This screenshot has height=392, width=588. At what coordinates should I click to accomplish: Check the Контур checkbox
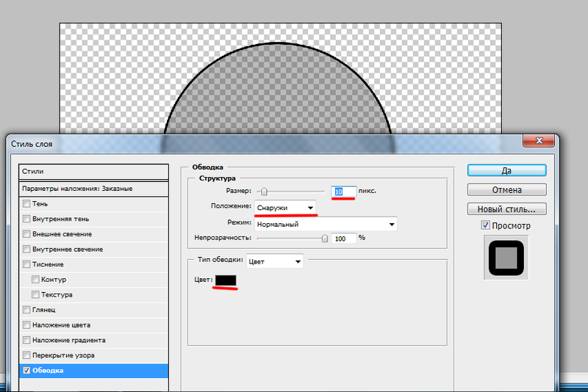35,279
